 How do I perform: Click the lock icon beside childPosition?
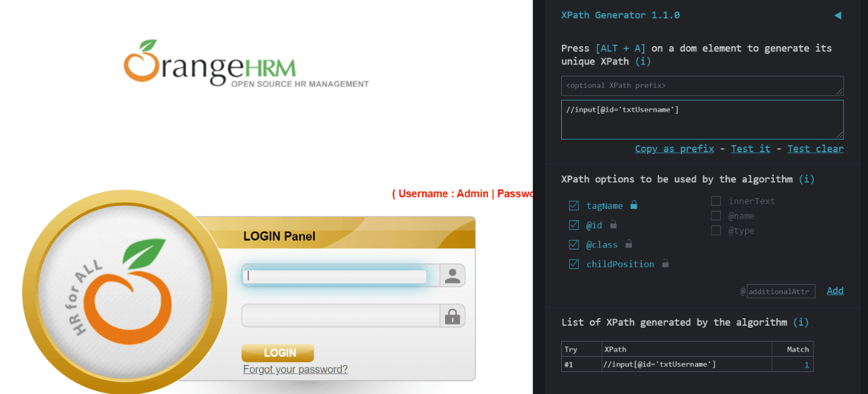tap(665, 264)
